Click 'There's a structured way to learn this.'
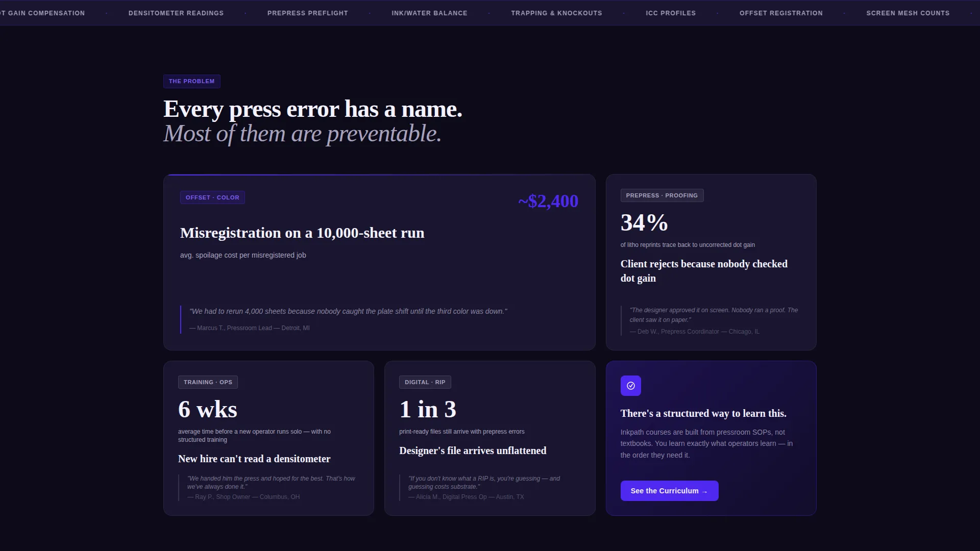This screenshot has width=980, height=551. coord(703,413)
